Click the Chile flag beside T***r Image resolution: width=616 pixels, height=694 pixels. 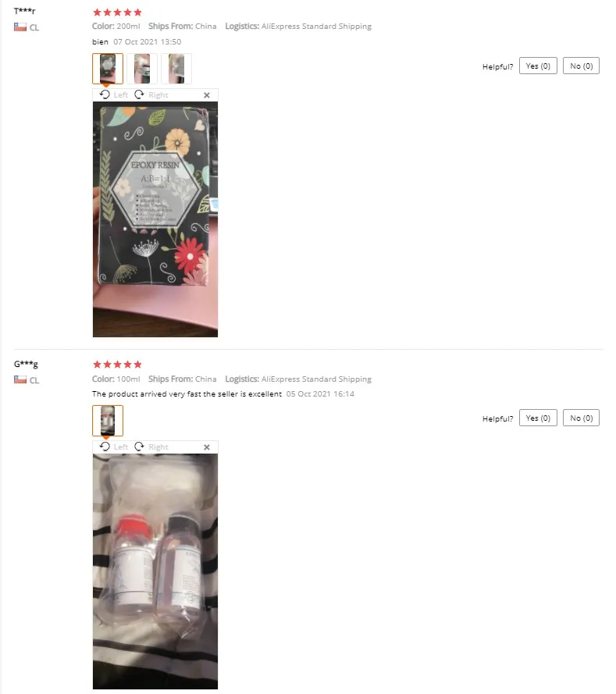[x=20, y=27]
